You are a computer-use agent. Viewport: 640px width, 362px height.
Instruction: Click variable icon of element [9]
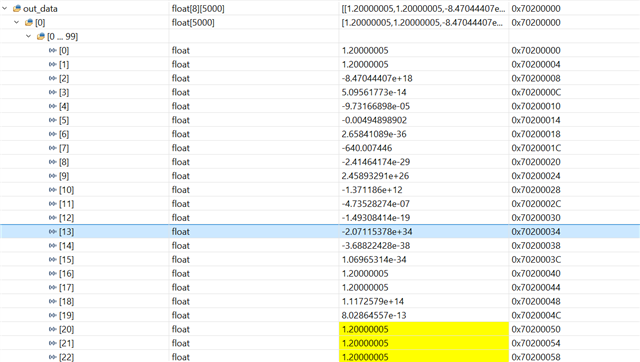[52, 175]
